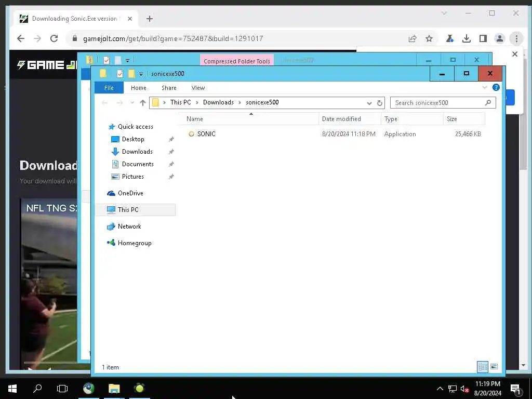Show hidden tray icons chevron
The height and width of the screenshot is (399, 532).
pos(440,389)
